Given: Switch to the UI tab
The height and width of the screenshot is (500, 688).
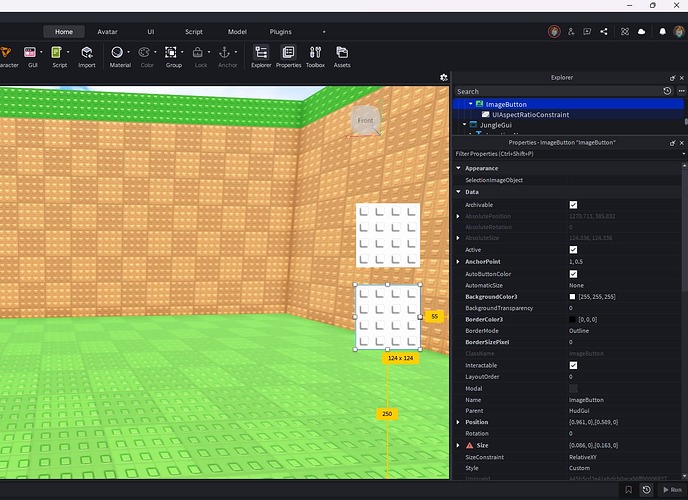Looking at the screenshot, I should point(150,32).
